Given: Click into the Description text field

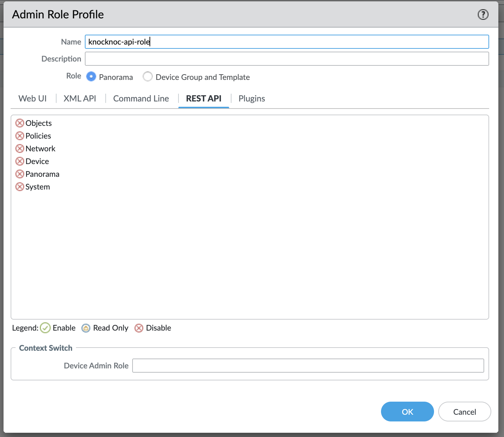Looking at the screenshot, I should [287, 59].
